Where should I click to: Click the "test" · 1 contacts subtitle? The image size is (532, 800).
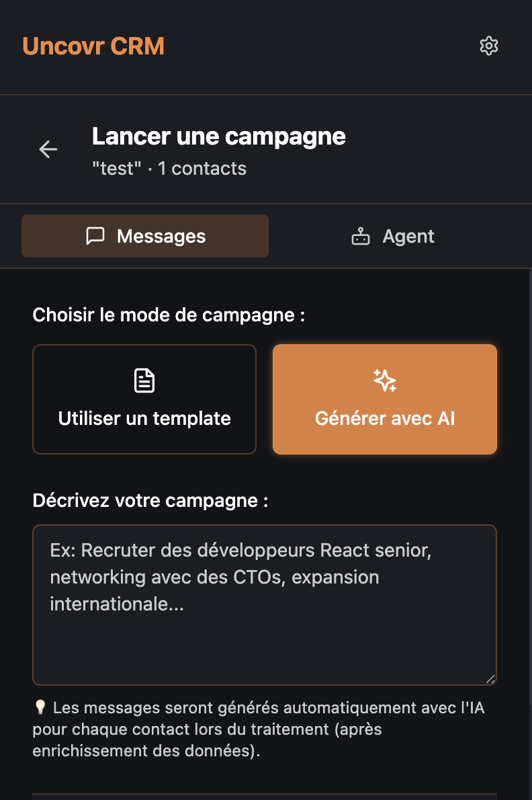(x=169, y=168)
